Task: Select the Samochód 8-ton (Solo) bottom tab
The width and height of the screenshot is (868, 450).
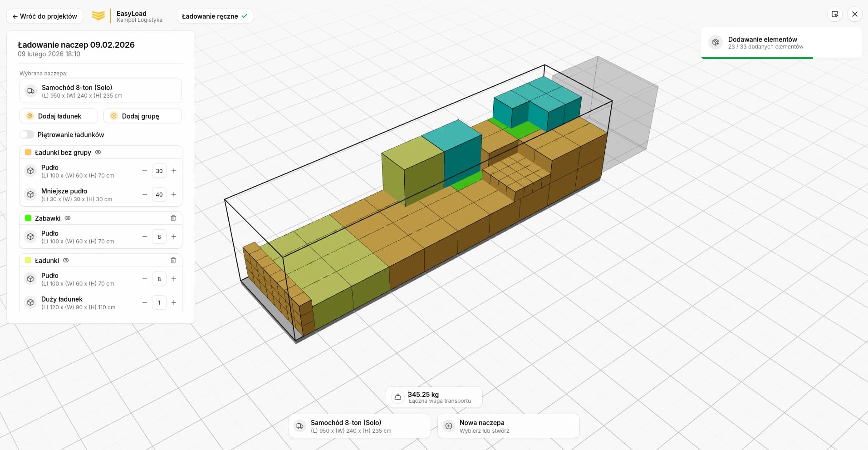Action: (359, 426)
